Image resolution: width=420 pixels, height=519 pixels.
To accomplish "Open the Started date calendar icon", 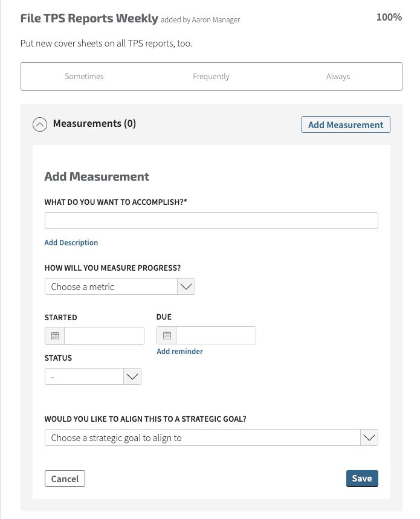I will coord(55,336).
